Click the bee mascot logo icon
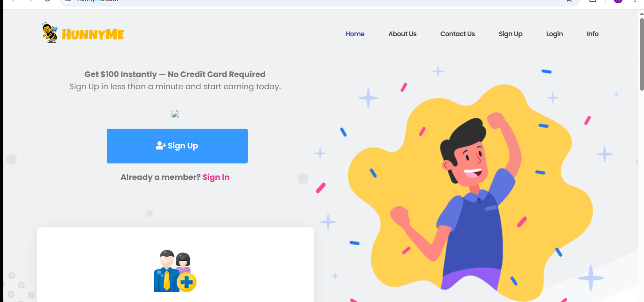The width and height of the screenshot is (644, 302). [x=49, y=33]
